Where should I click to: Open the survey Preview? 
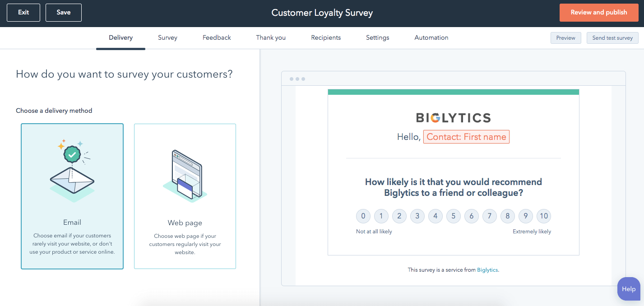[x=565, y=37]
